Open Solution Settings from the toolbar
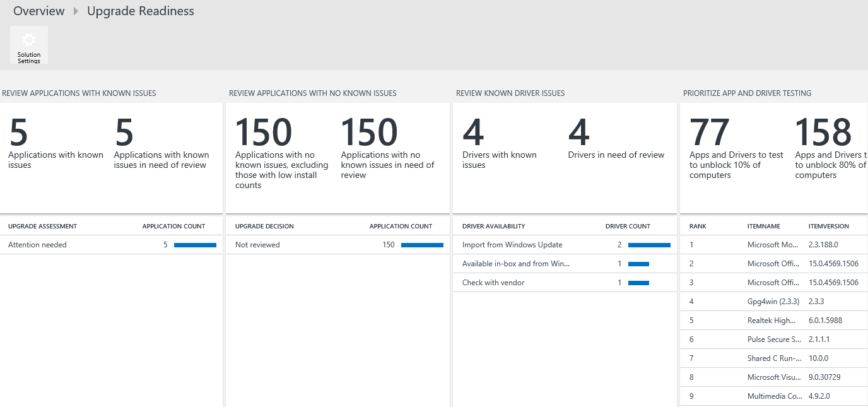The image size is (868, 407). point(29,45)
